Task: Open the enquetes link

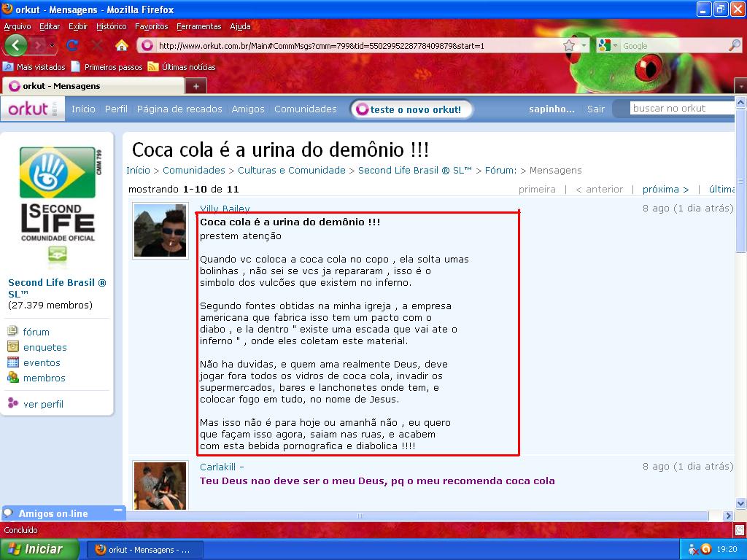Action: click(44, 348)
